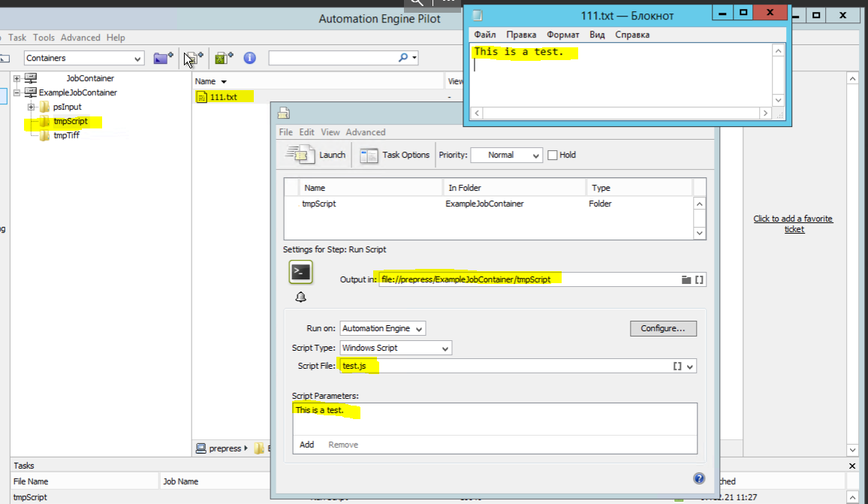The image size is (868, 504).
Task: Open the Run on Automation Engine dropdown
Action: pos(382,328)
